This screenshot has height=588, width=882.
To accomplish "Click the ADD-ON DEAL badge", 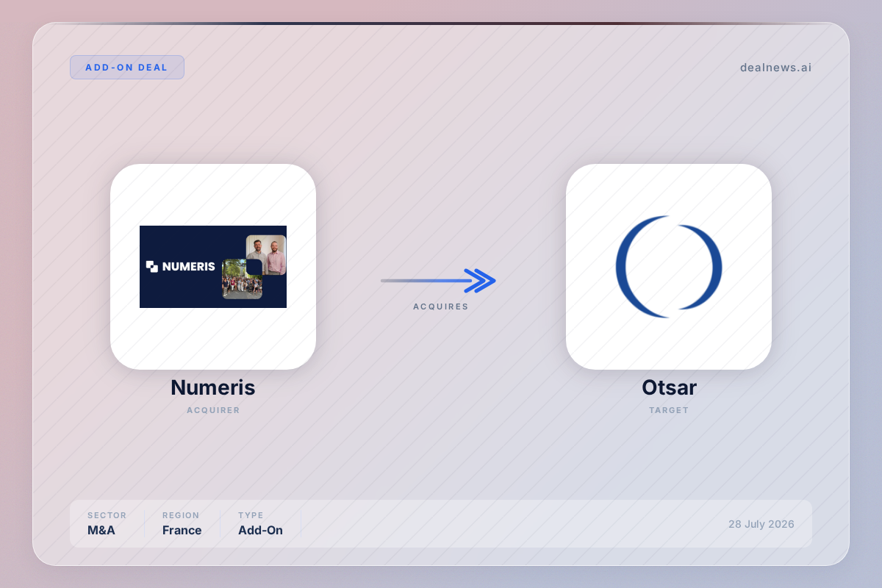I will point(127,67).
